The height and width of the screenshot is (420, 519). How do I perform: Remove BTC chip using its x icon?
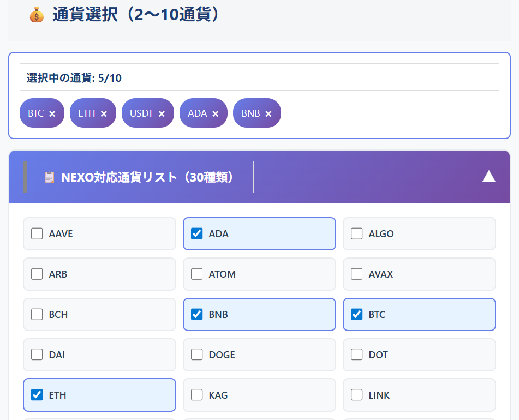point(52,113)
